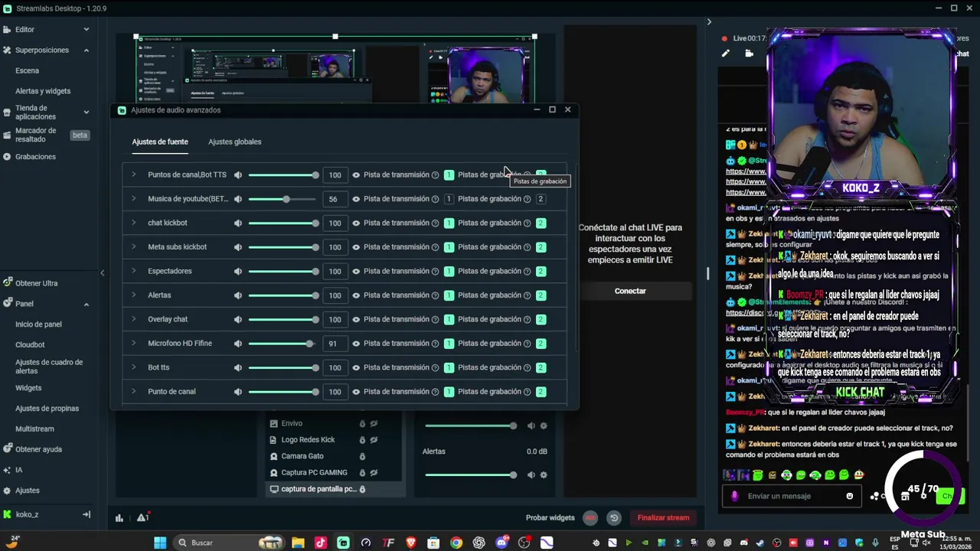This screenshot has height=551, width=980.
Task: Mute the Alertas mixer channel
Action: [531, 475]
